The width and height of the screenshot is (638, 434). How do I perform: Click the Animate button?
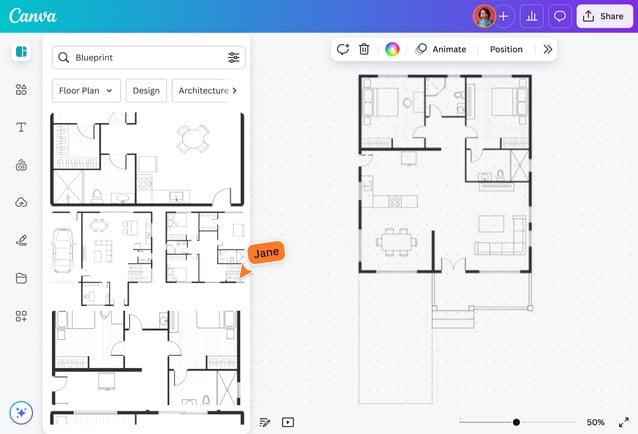click(x=441, y=49)
